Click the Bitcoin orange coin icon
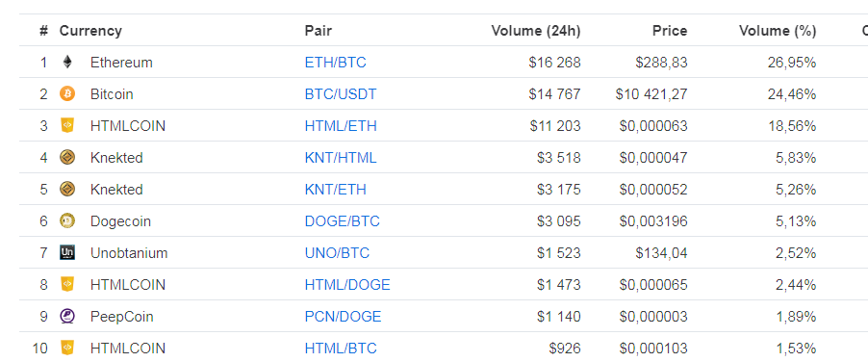Image resolution: width=868 pixels, height=362 pixels. point(67,94)
